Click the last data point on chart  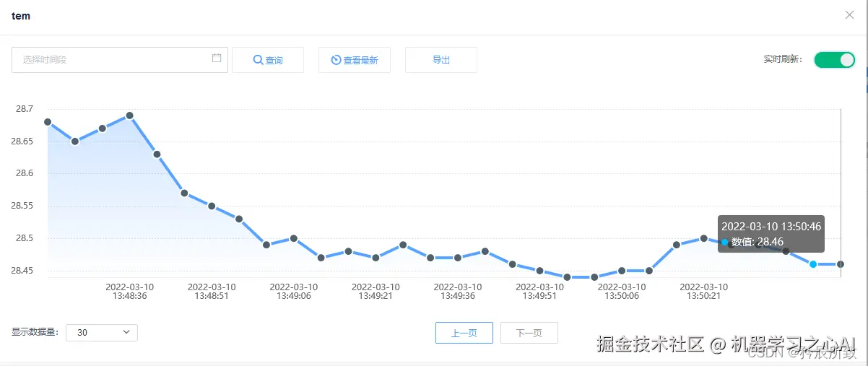[x=841, y=264]
